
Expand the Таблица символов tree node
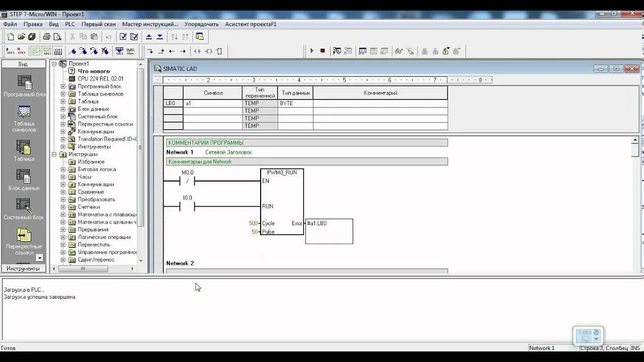pyautogui.click(x=63, y=94)
